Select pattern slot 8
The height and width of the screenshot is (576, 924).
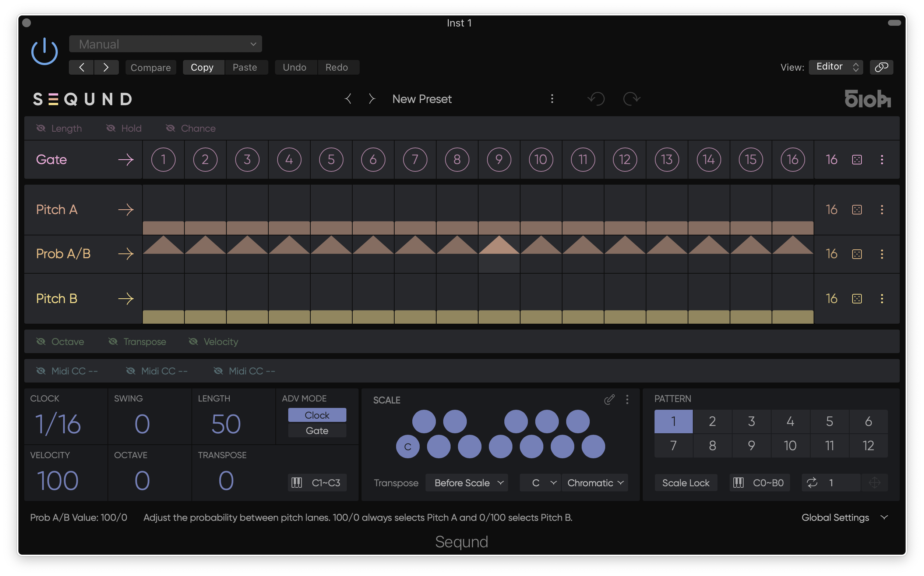(x=712, y=445)
